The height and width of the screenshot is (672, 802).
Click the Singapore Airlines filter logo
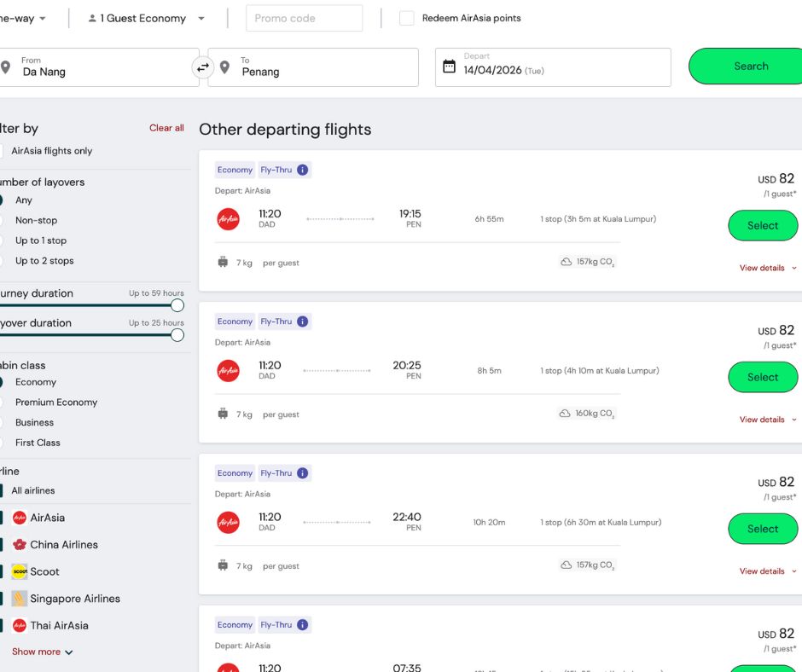point(20,599)
